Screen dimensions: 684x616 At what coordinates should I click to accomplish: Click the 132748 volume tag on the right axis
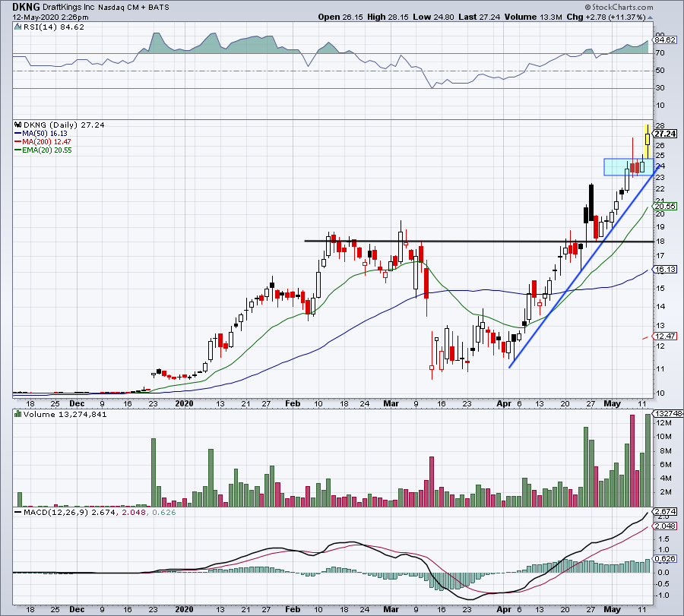click(x=668, y=414)
